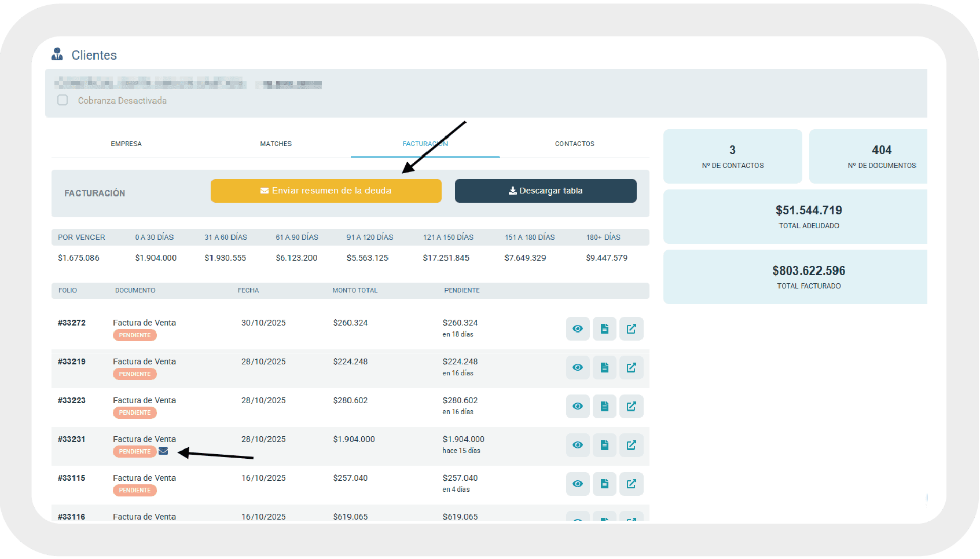Open external link for invoice #33231
The width and height of the screenshot is (980, 559).
pos(632,445)
